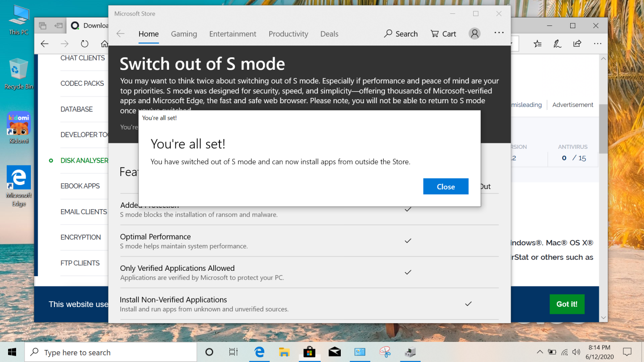Click the Make a Web Note pen icon

coord(557,43)
